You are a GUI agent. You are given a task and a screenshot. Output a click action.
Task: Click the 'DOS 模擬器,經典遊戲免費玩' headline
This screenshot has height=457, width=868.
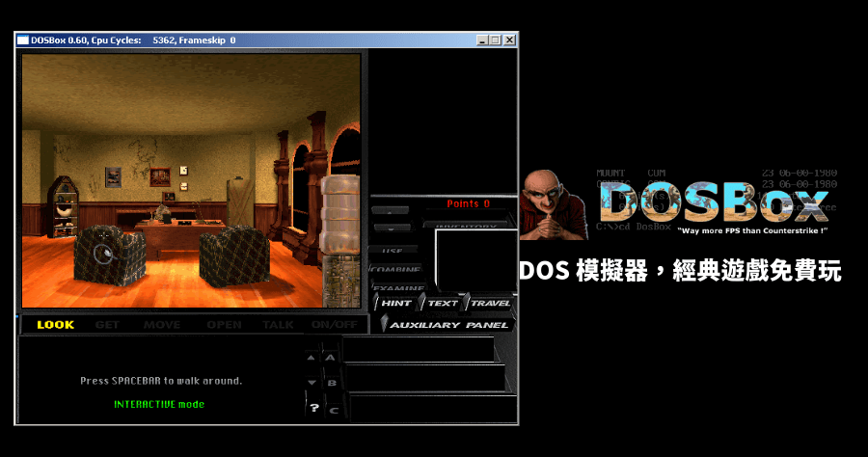tap(680, 271)
